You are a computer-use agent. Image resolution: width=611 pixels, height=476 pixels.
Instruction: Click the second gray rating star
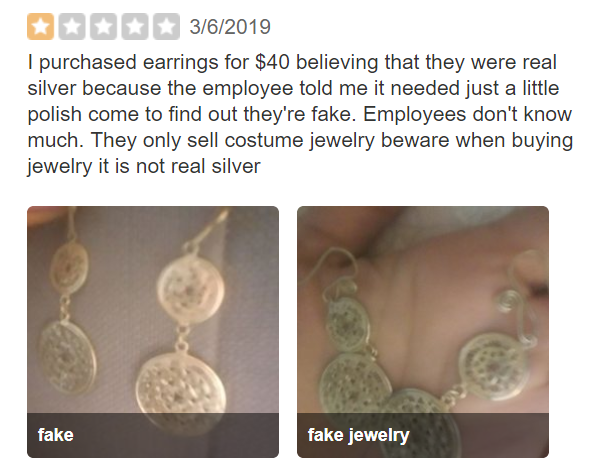click(x=72, y=26)
